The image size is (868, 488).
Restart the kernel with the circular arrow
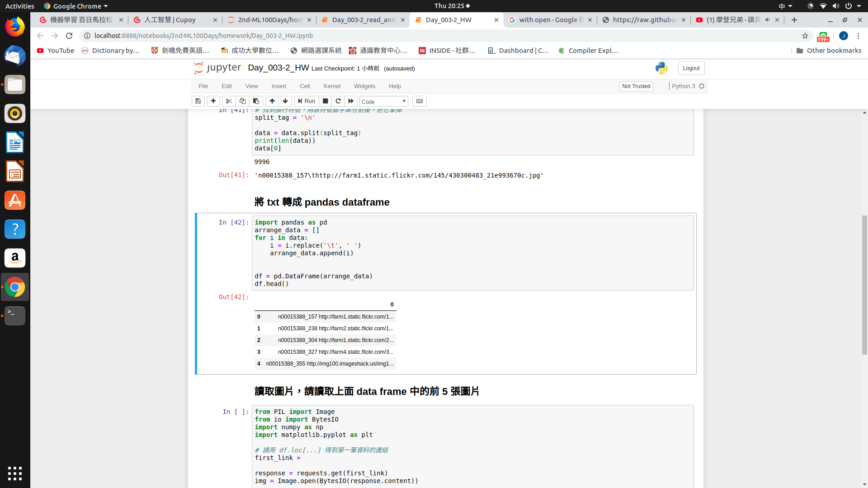point(338,101)
